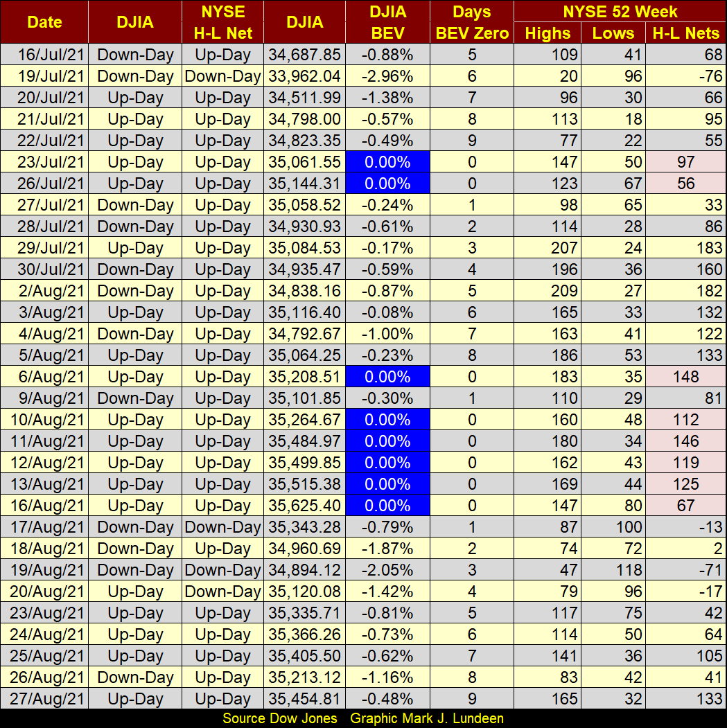This screenshot has height=728, width=727.
Task: Select the H-L Nets subheader
Action: click(685, 33)
